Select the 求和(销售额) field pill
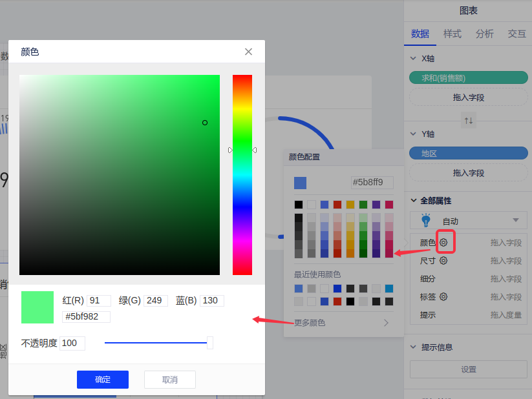Viewport: 532px width, 399px height. pyautogui.click(x=469, y=77)
